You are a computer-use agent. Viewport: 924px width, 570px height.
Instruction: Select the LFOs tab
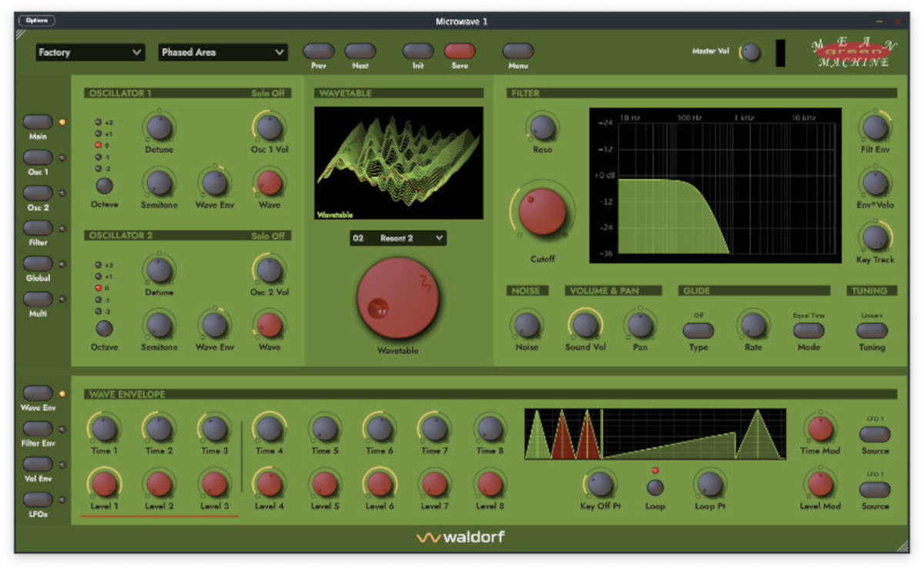click(x=38, y=500)
